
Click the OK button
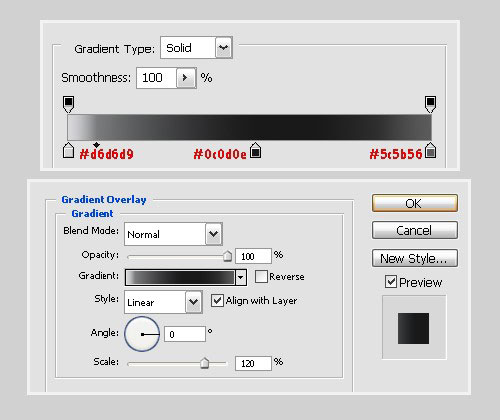pyautogui.click(x=415, y=203)
